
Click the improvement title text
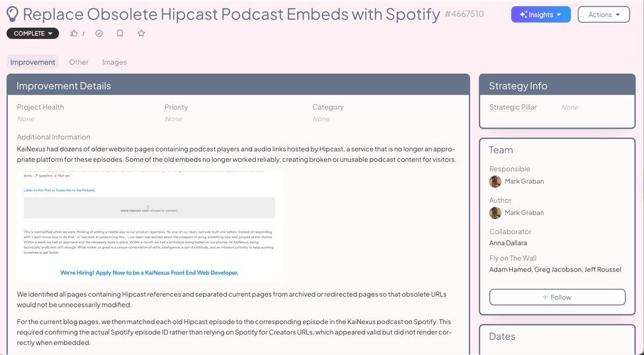point(231,15)
